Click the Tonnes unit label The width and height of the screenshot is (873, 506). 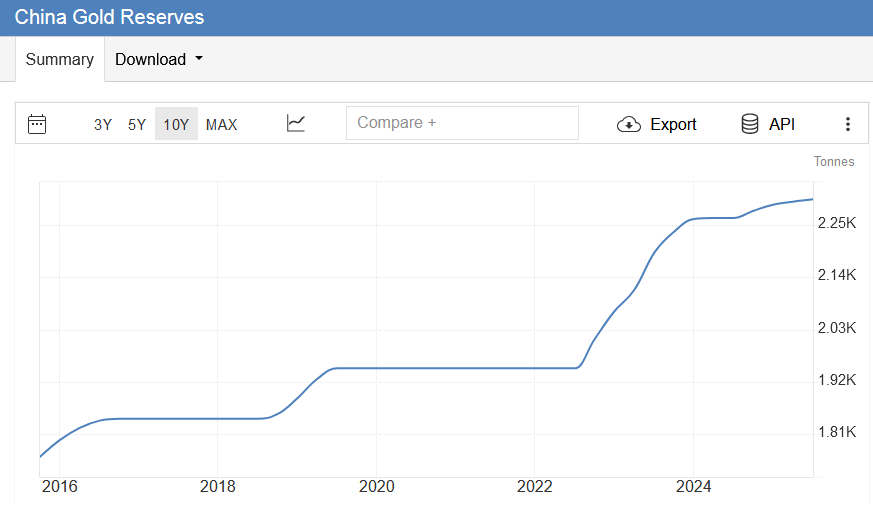pyautogui.click(x=833, y=161)
